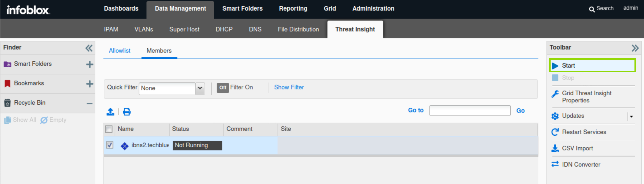644x184 pixels.
Task: Open the IDN Converter tool
Action: (x=581, y=164)
